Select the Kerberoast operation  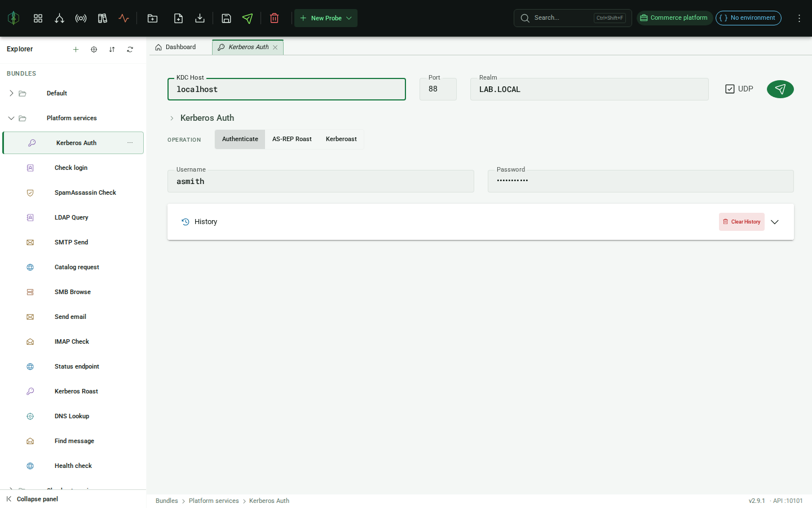[x=341, y=139]
